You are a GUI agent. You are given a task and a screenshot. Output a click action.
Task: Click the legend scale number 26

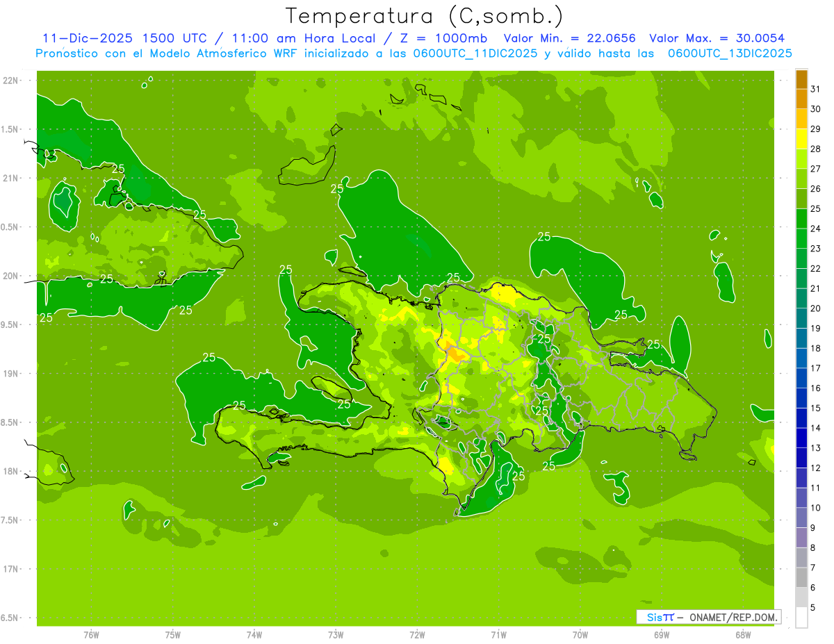[x=816, y=188]
